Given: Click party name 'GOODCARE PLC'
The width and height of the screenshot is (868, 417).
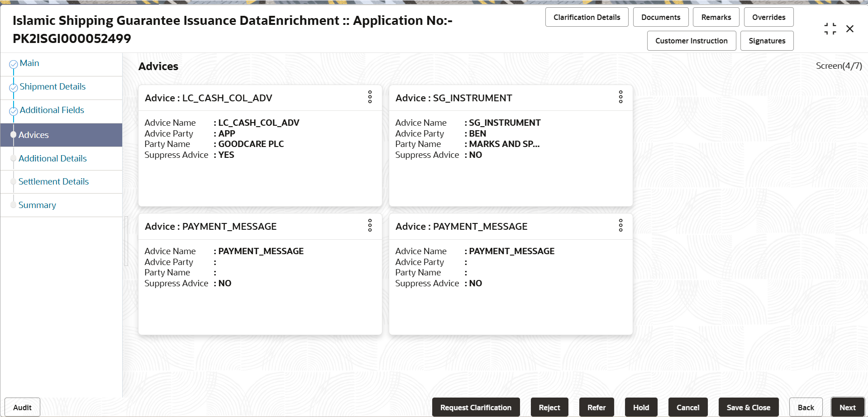Looking at the screenshot, I should click(x=251, y=144).
